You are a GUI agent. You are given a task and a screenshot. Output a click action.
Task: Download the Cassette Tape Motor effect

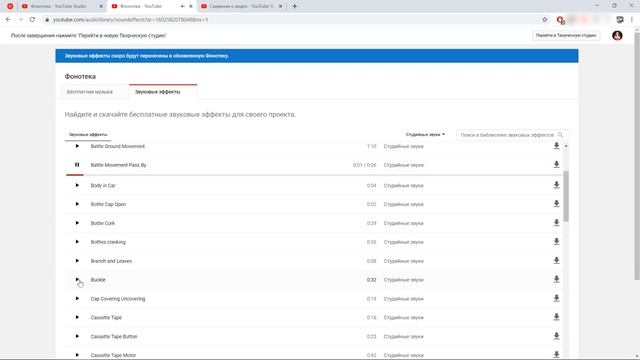point(556,355)
